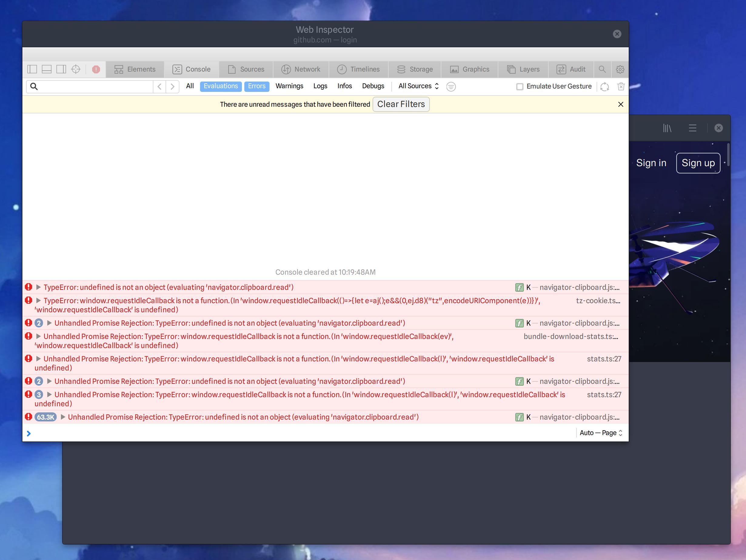Open the All Sources dropdown
The image size is (746, 560).
tap(418, 86)
